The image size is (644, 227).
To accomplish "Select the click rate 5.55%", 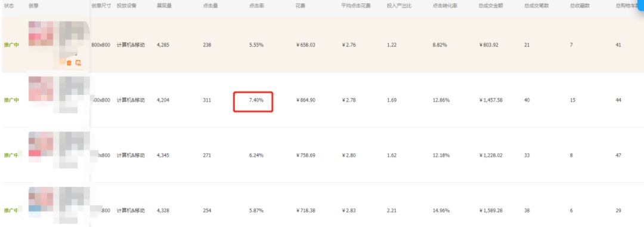I will click(256, 45).
